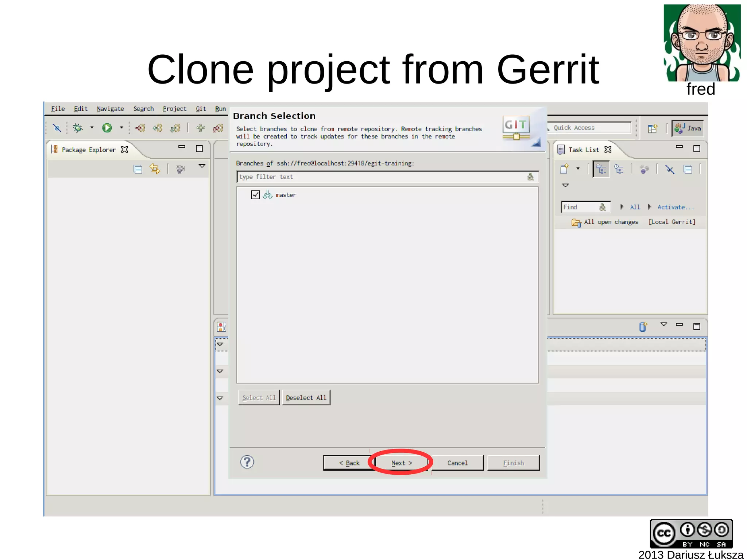The image size is (747, 560).
Task: Collapse all in Package Explorer
Action: tap(138, 169)
